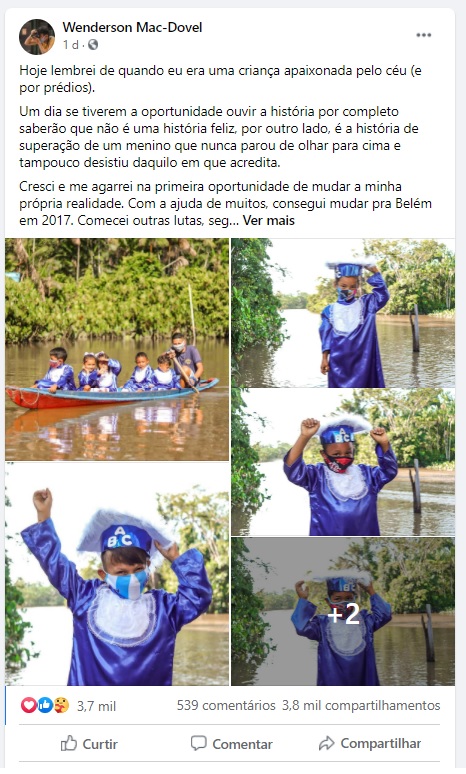View the 3,8 mil compartilhamentos list
Screen dimensions: 466x774
(361, 705)
